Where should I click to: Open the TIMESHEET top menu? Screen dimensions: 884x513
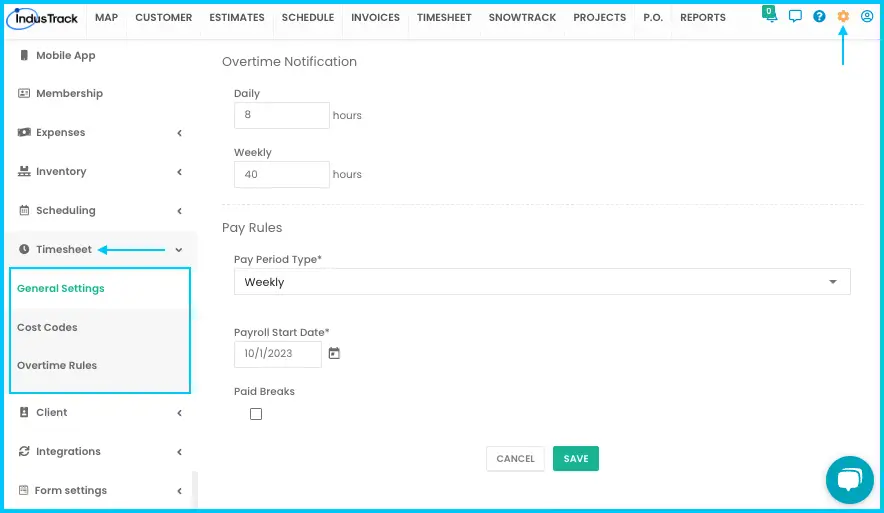tap(444, 17)
